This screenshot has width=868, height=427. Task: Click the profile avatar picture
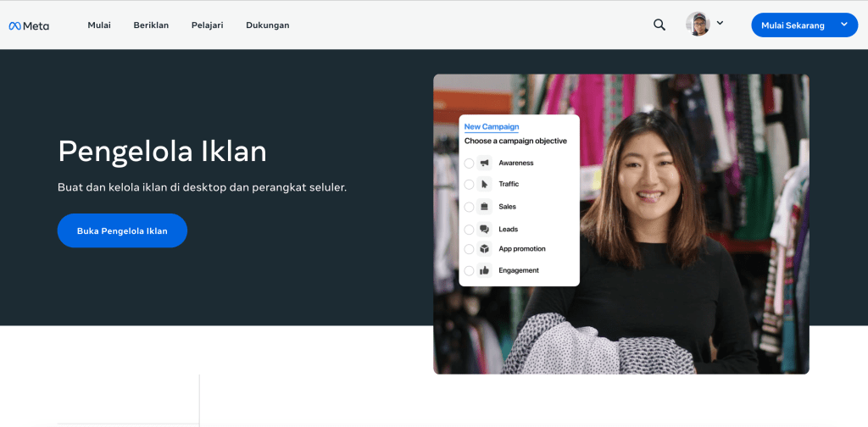coord(698,25)
